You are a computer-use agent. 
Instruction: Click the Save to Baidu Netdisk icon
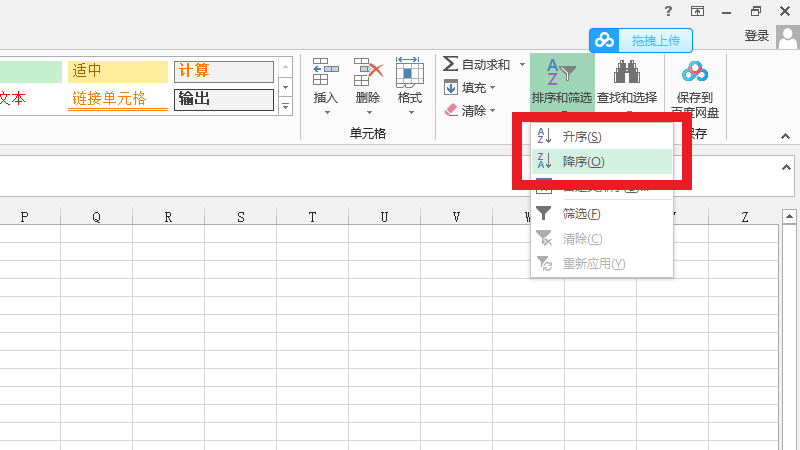pyautogui.click(x=695, y=73)
